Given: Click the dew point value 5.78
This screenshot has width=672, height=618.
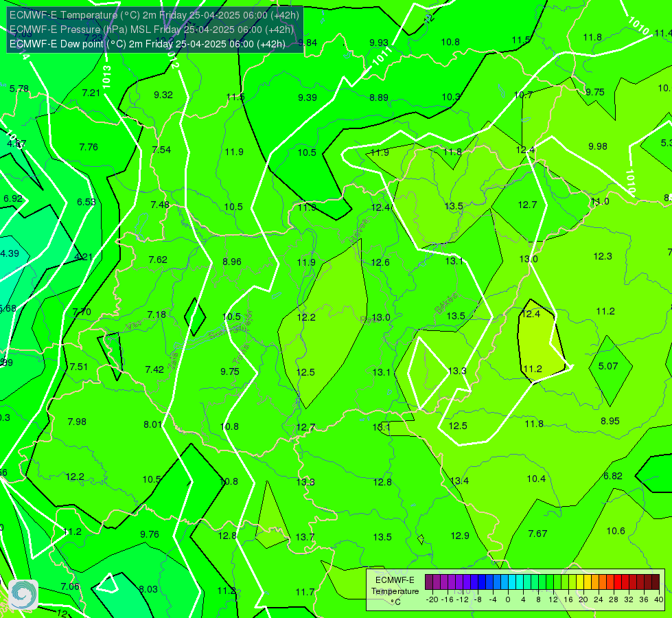Looking at the screenshot, I should pyautogui.click(x=19, y=89).
